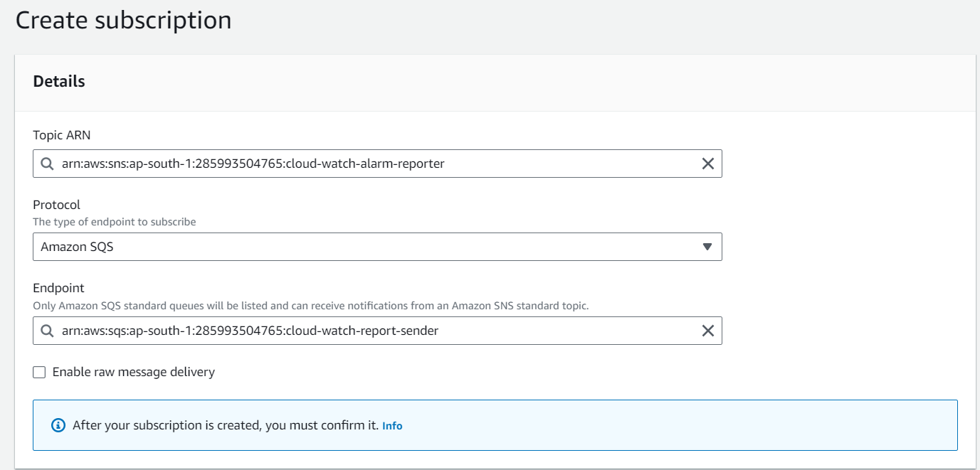Click the Endpoint search magnifier icon
980x470 pixels.
47,331
